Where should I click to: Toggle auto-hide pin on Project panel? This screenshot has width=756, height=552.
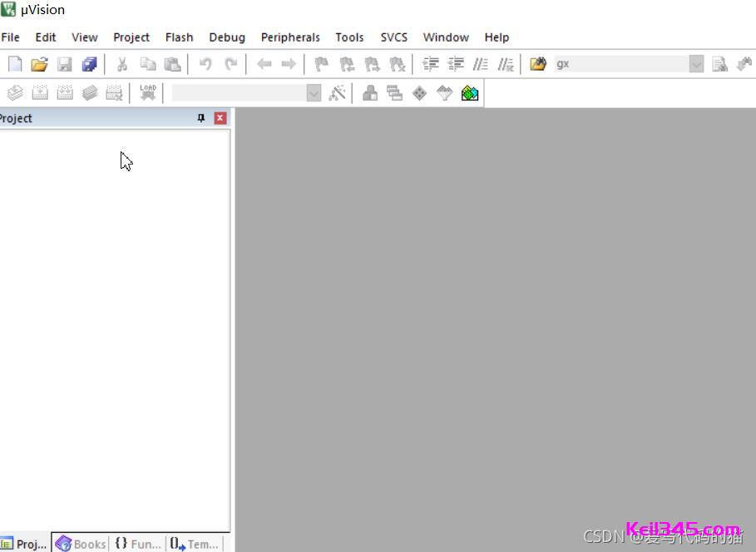pos(201,118)
